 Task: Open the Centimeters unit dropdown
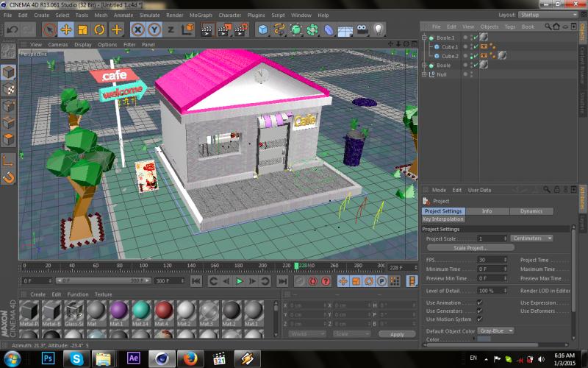pos(531,238)
